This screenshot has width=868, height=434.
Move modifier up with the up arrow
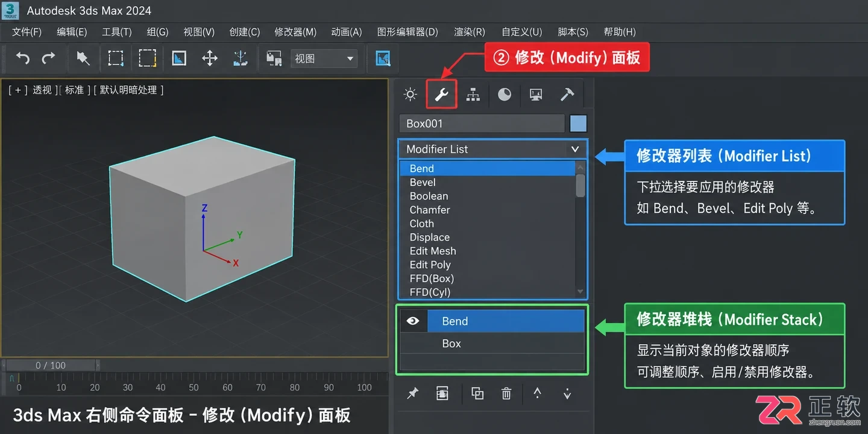537,393
